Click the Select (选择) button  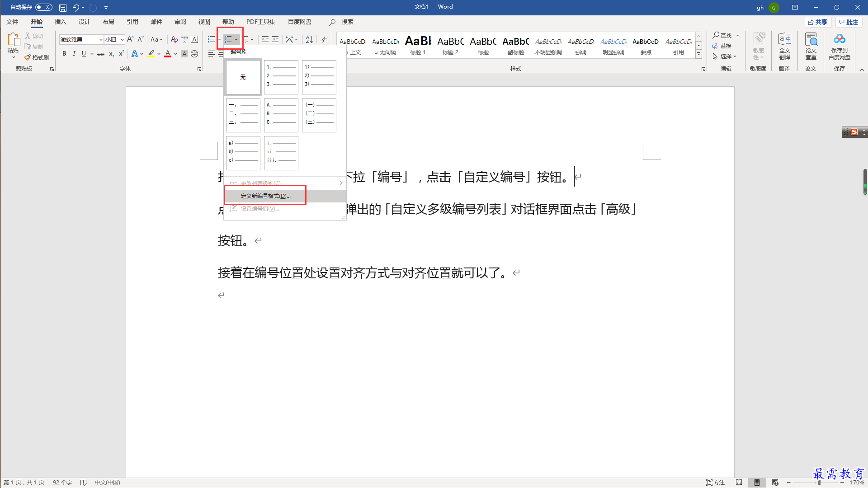tap(725, 56)
